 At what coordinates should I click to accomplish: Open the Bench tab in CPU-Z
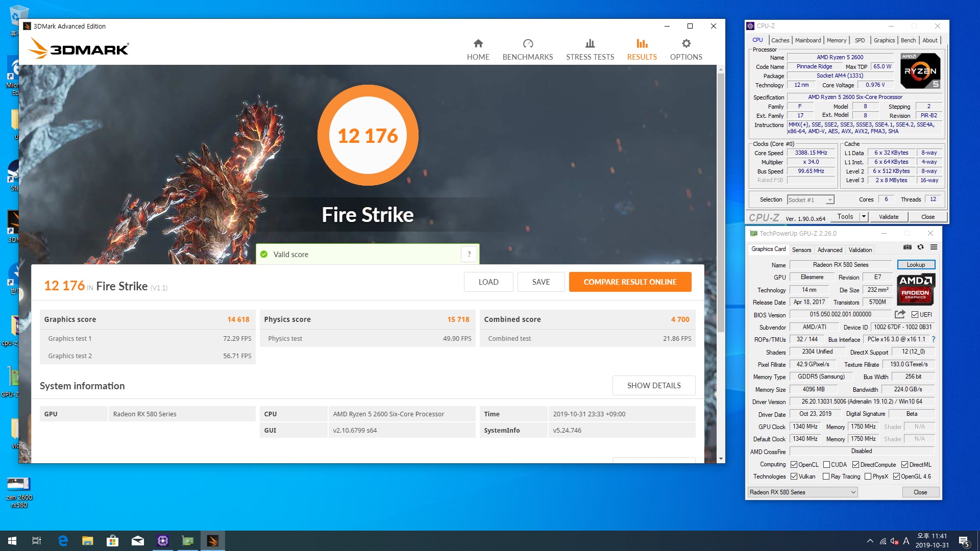coord(908,40)
